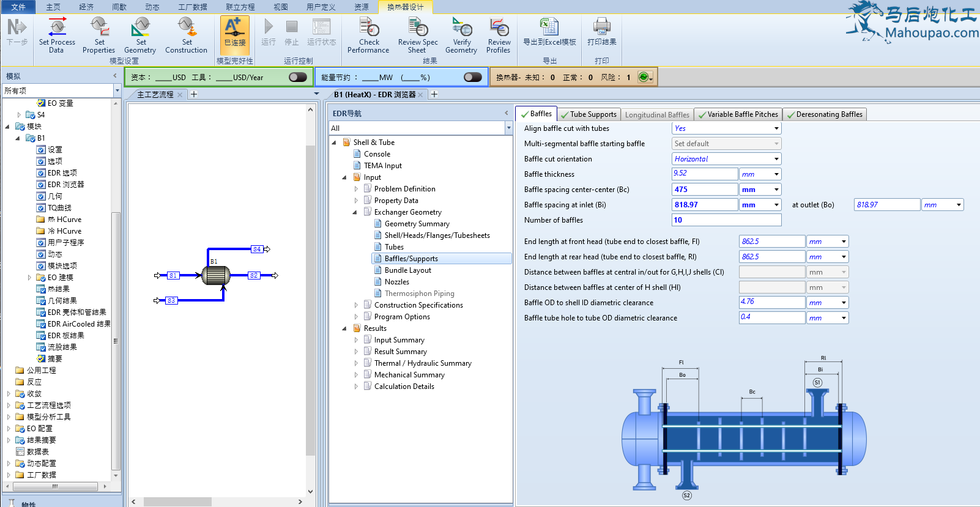Open Geometry Summary tree item
This screenshot has height=507, width=980.
click(x=417, y=224)
